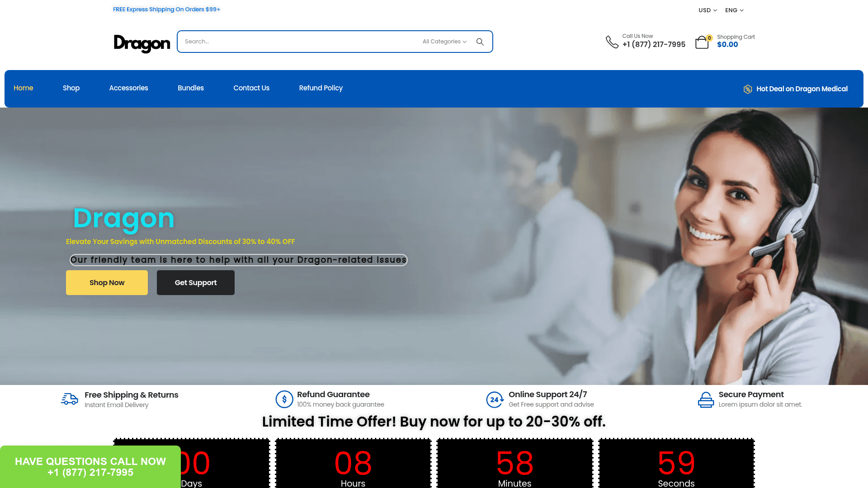The height and width of the screenshot is (488, 868).
Task: Click the header phone number +1 (877) 217-7995
Action: point(654,44)
